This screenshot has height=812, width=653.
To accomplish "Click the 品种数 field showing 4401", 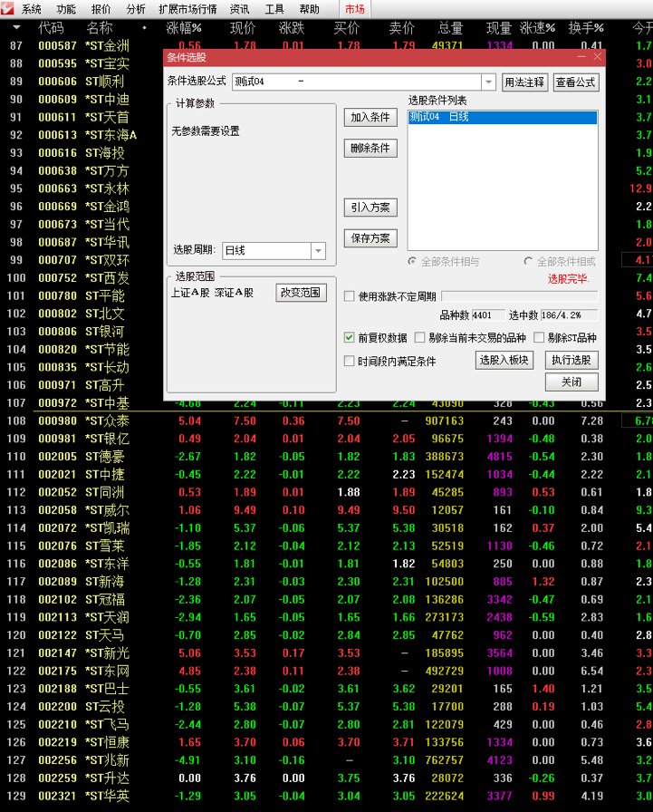I will coord(488,314).
